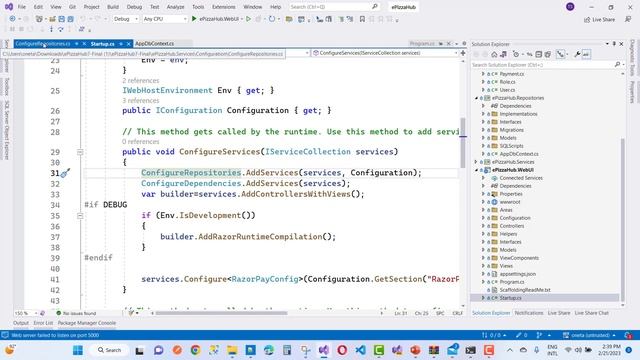Open Properties wrench icon in Solution Explorer

click(x=577, y=54)
